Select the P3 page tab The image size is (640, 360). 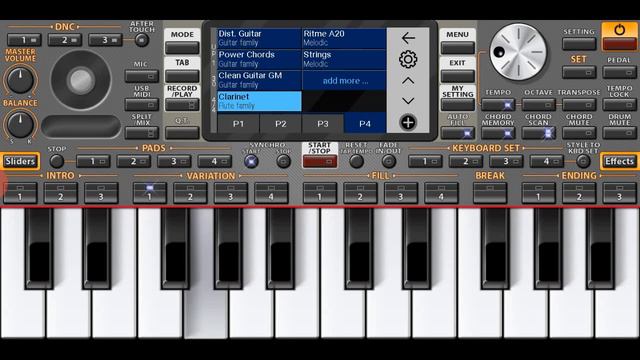pyautogui.click(x=322, y=123)
